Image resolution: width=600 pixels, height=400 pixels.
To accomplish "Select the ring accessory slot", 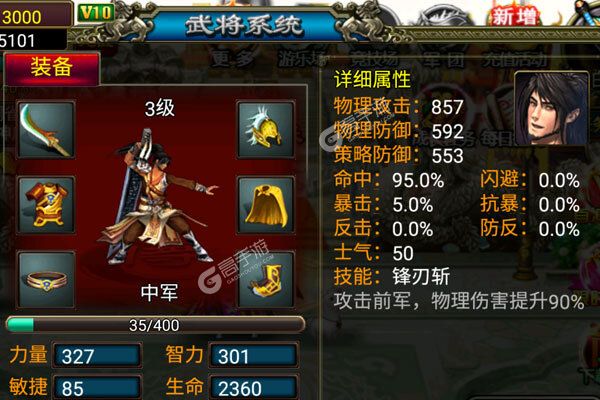I will [x=46, y=280].
